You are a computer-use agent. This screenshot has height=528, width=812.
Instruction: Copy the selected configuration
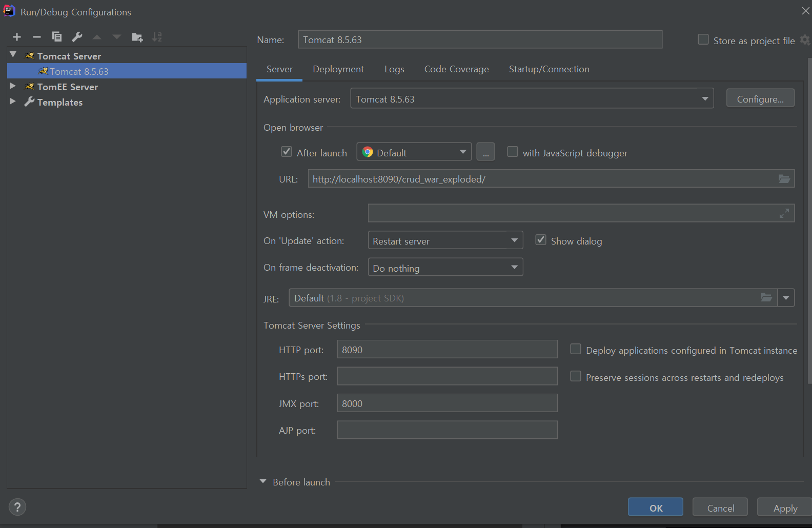point(57,37)
